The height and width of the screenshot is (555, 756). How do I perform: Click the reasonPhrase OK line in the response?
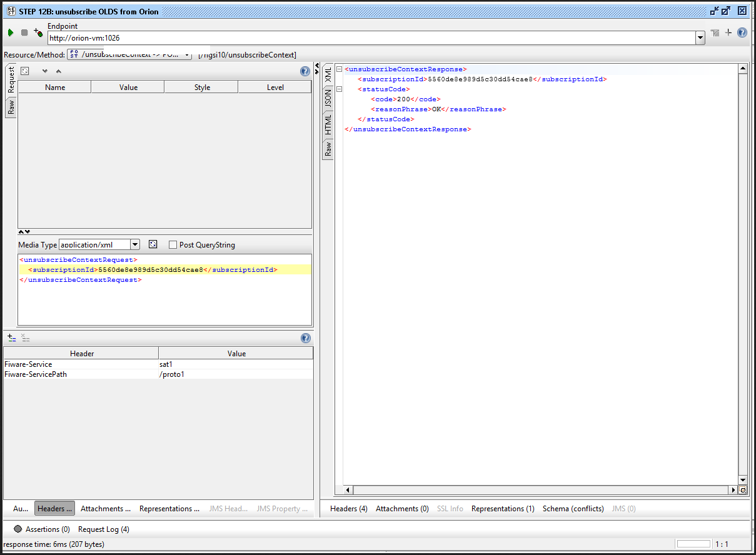438,109
